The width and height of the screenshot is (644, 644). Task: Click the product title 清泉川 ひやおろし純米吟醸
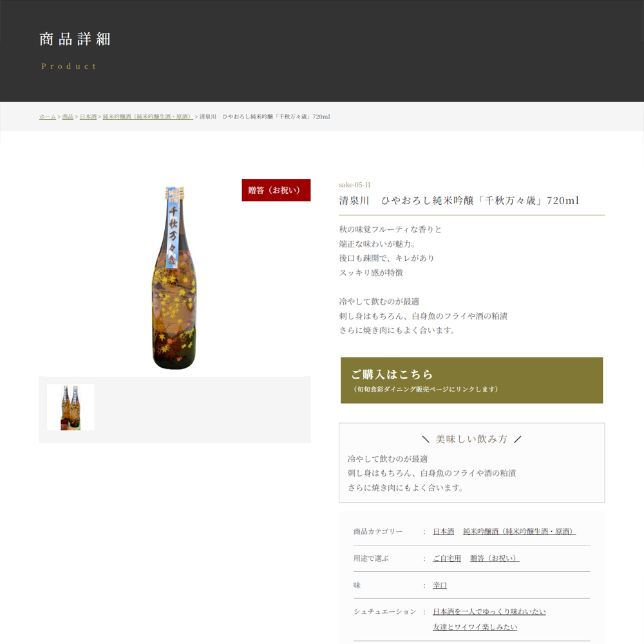459,200
